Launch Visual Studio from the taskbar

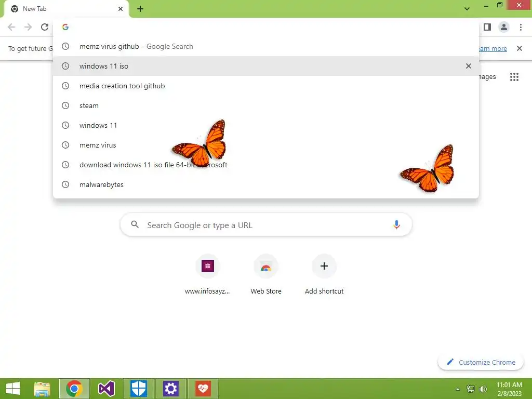[106, 389]
